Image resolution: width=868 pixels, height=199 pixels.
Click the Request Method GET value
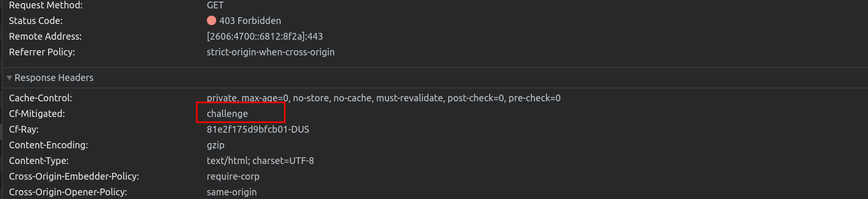(215, 5)
